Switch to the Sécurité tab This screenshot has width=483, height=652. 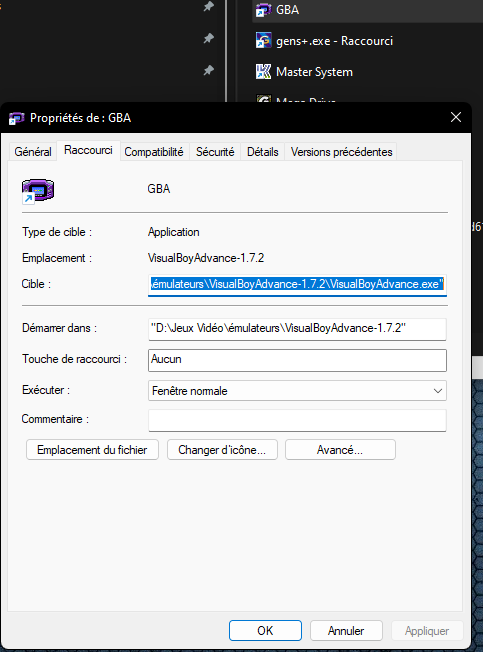[215, 152]
